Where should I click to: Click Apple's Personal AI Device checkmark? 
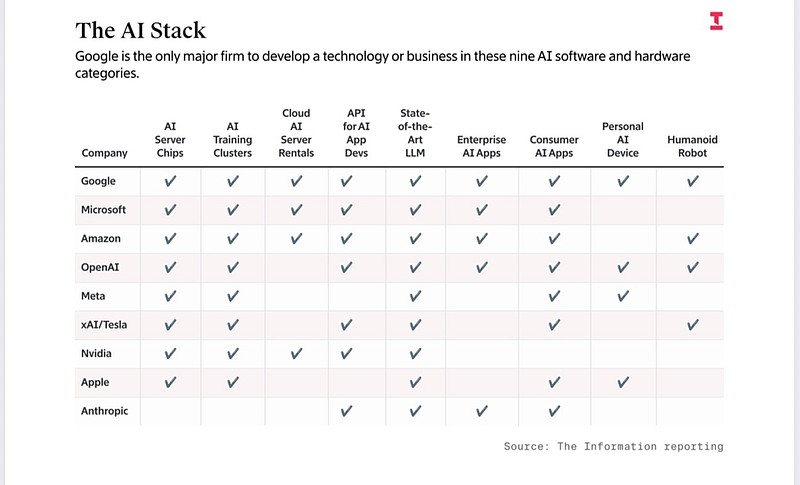623,383
